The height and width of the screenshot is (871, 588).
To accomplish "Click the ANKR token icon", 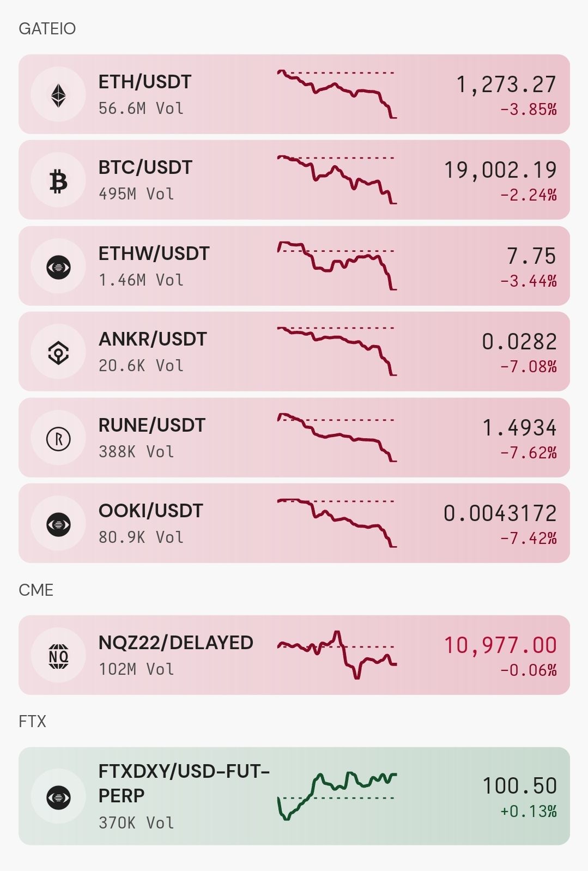I will point(58,352).
